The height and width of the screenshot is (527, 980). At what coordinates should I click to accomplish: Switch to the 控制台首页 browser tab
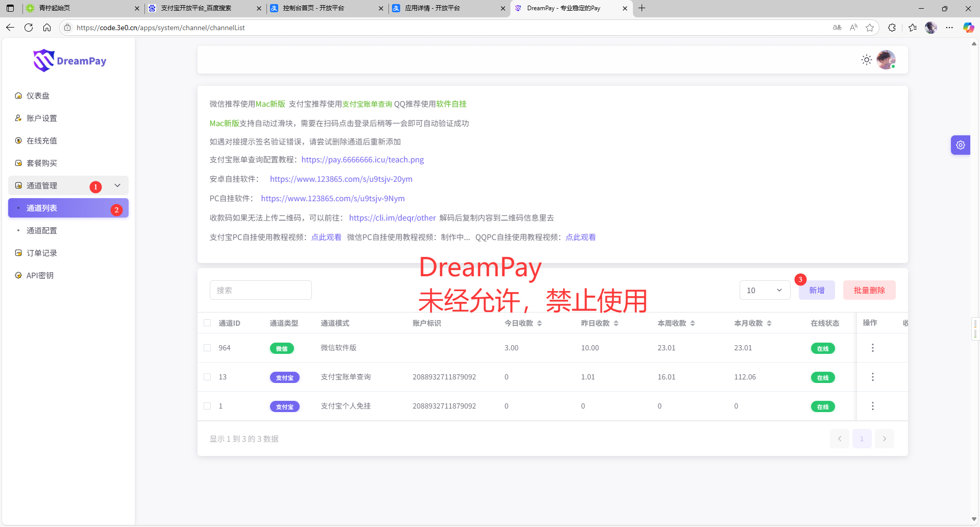pyautogui.click(x=327, y=8)
